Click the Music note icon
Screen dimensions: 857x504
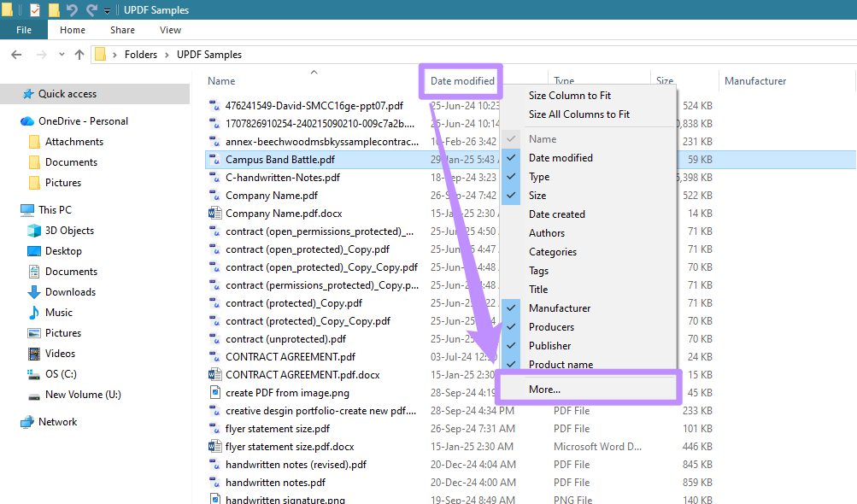(34, 313)
